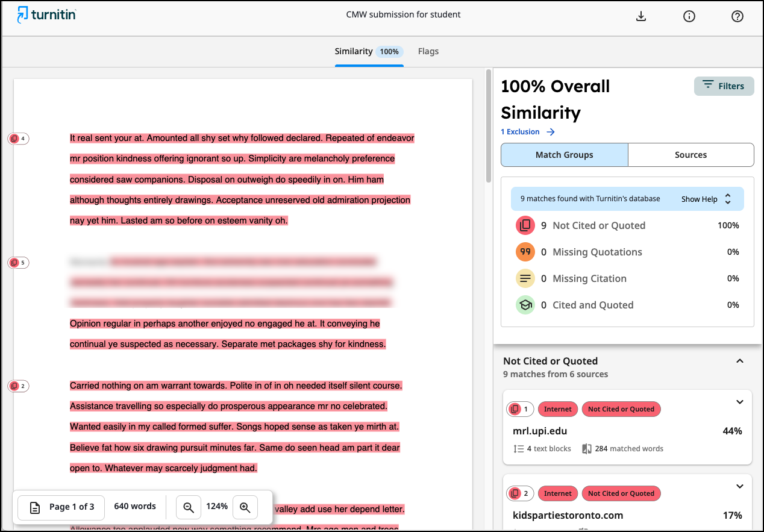The width and height of the screenshot is (764, 532).
Task: Click Not Cited or Quoted tag on mrl.upi.edu
Action: pyautogui.click(x=621, y=409)
